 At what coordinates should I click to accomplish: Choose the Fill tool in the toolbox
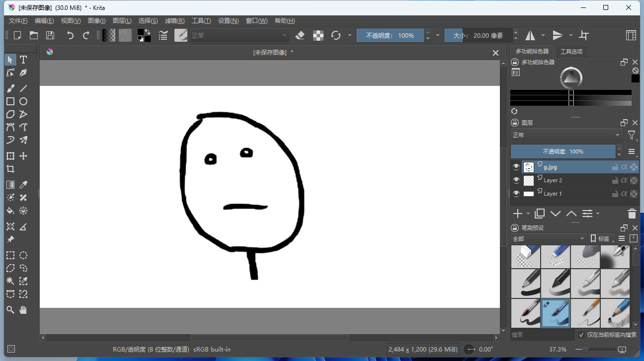click(x=10, y=211)
